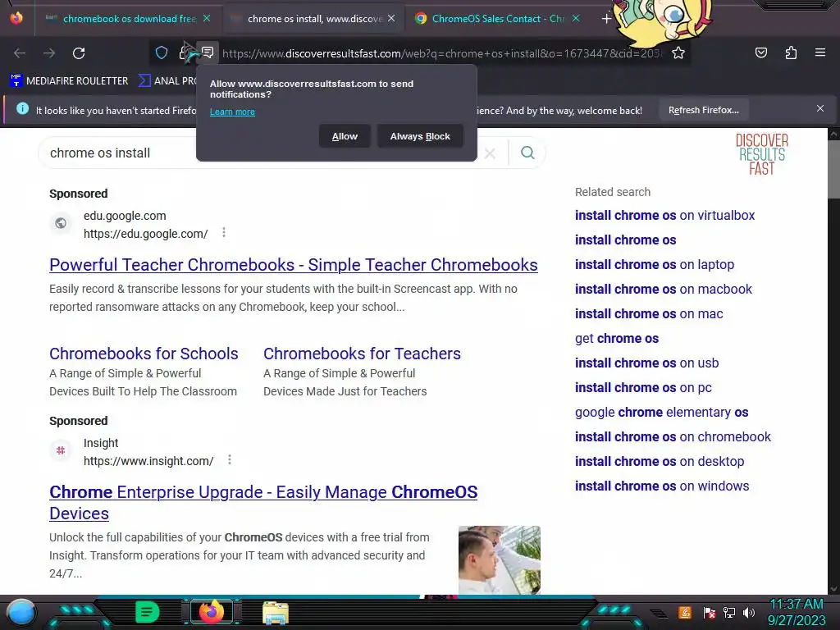Open the three-dot menu for Insight ad
The height and width of the screenshot is (630, 840).
tap(230, 459)
